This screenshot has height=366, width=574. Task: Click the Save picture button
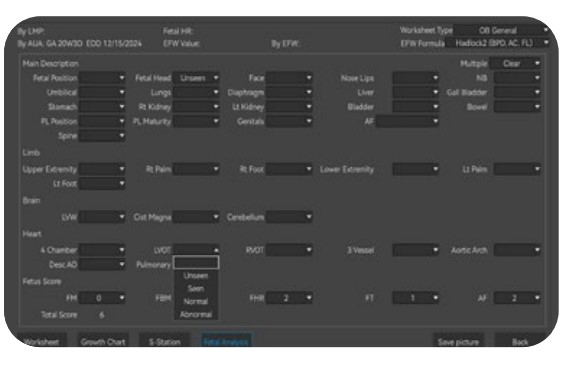pos(458,341)
